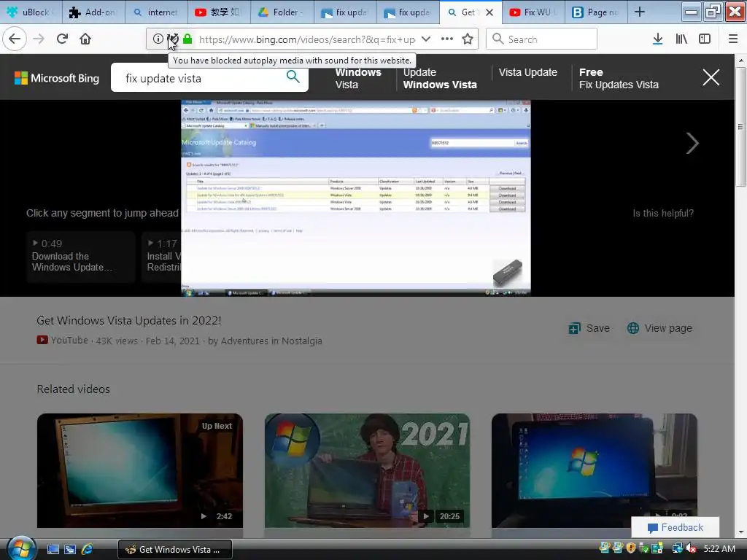The image size is (747, 560).
Task: Click the yellow security shield tray icon
Action: tap(631, 548)
